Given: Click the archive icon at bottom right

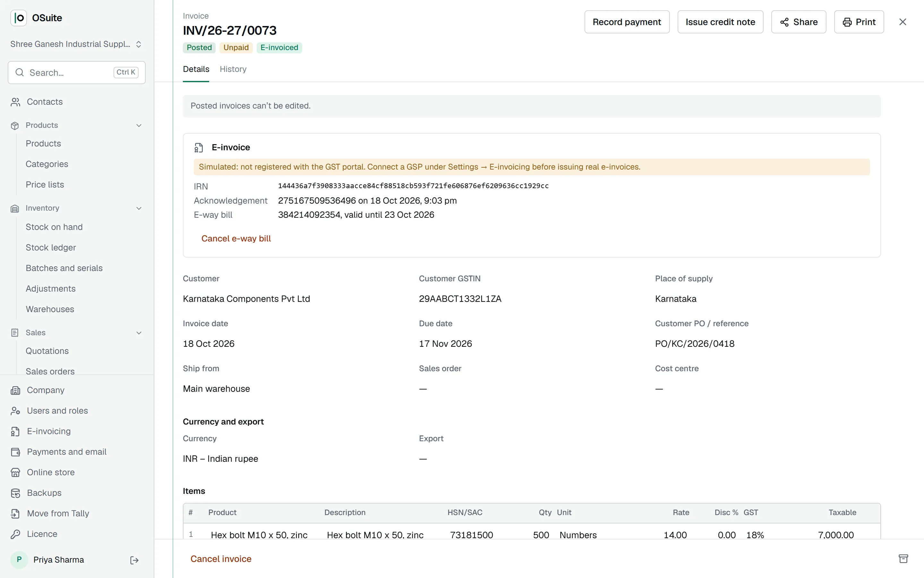Looking at the screenshot, I should click(x=903, y=558).
